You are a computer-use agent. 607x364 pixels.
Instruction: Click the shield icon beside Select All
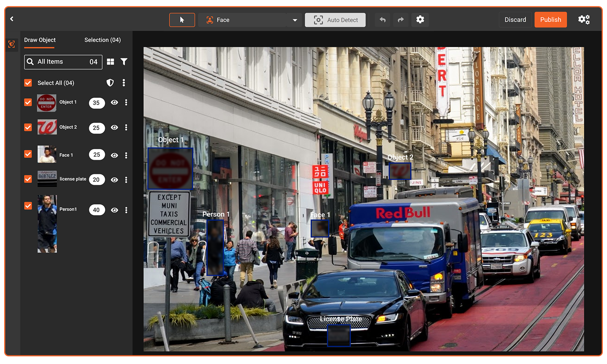(x=110, y=83)
